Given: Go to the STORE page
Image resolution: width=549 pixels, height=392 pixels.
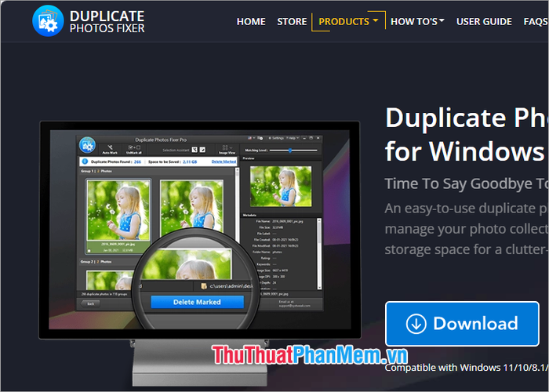Looking at the screenshot, I should point(292,22).
